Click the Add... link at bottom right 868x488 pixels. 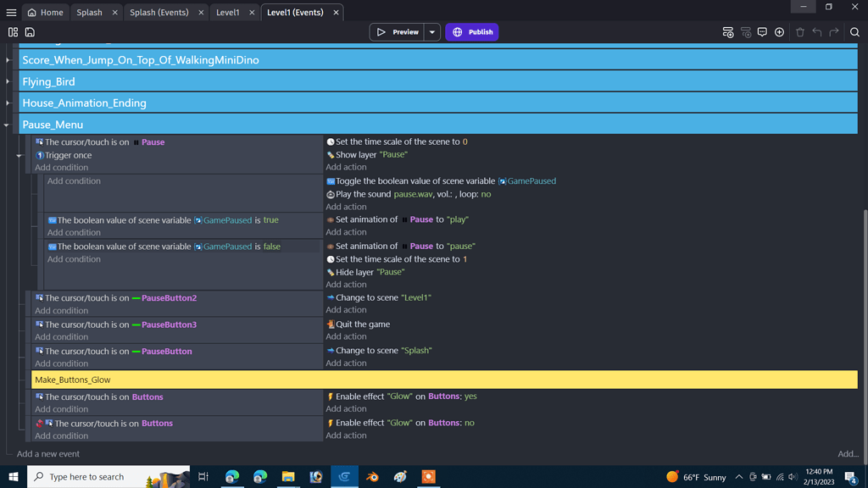coord(848,454)
